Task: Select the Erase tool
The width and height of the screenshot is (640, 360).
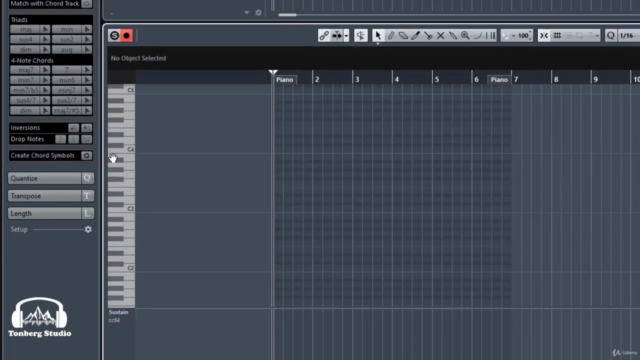Action: coord(403,36)
